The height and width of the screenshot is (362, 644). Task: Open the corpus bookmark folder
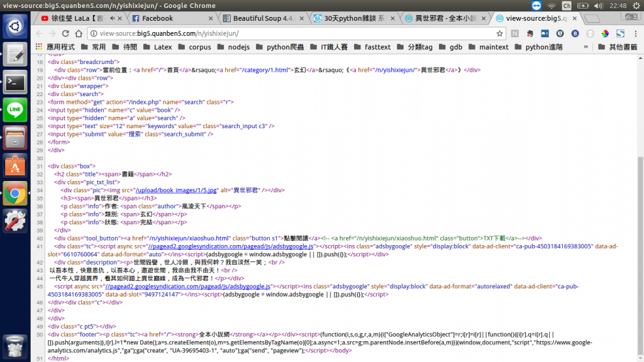195,47
